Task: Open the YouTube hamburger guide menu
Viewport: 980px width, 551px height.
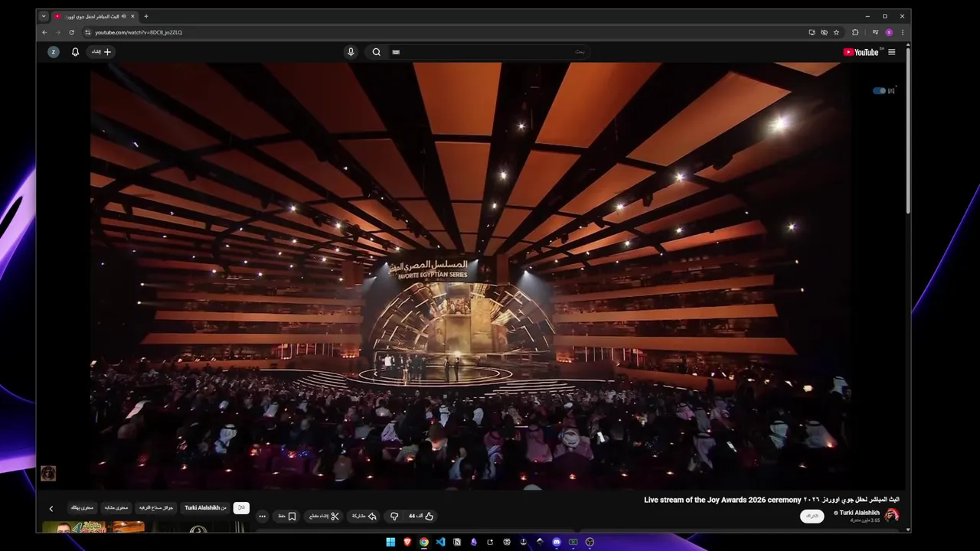Action: click(892, 52)
